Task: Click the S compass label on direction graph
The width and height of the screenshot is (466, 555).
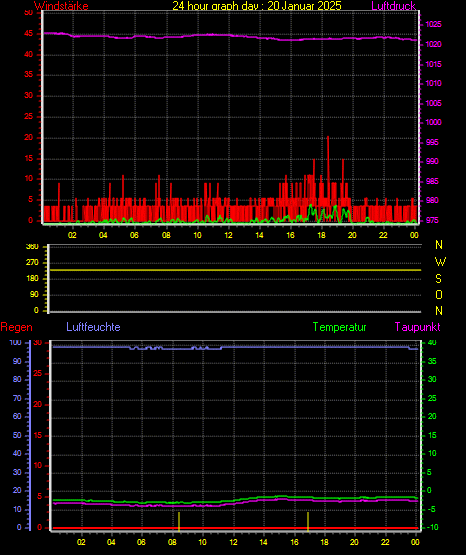Action: click(x=438, y=279)
